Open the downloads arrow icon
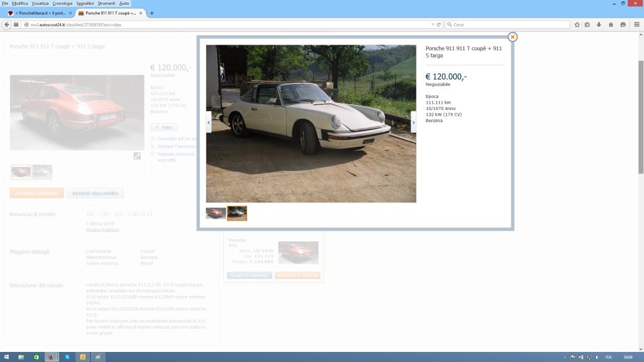 click(599, 25)
